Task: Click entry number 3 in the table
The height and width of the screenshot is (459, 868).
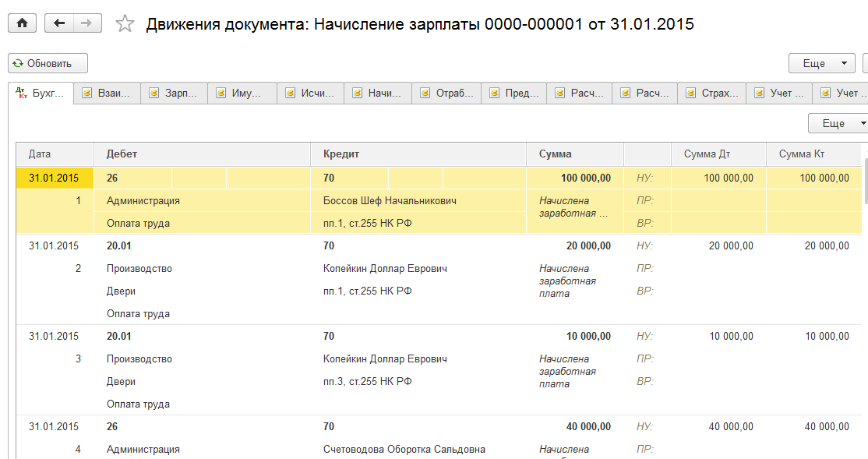Action: tap(78, 358)
